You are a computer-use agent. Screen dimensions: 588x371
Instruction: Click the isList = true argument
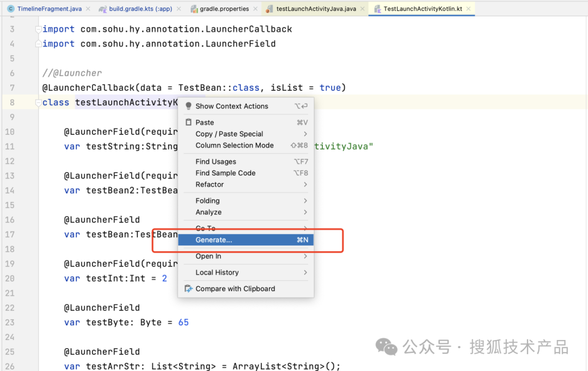305,88
